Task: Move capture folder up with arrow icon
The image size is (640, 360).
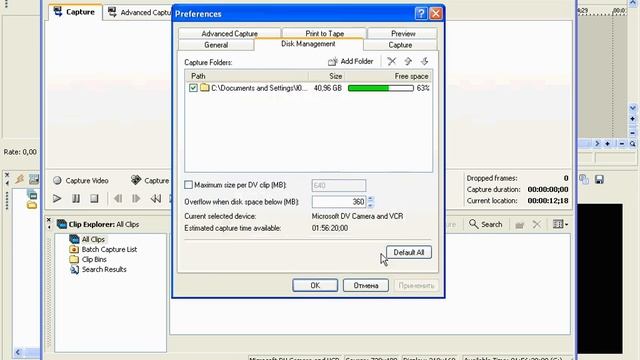Action: (x=408, y=62)
